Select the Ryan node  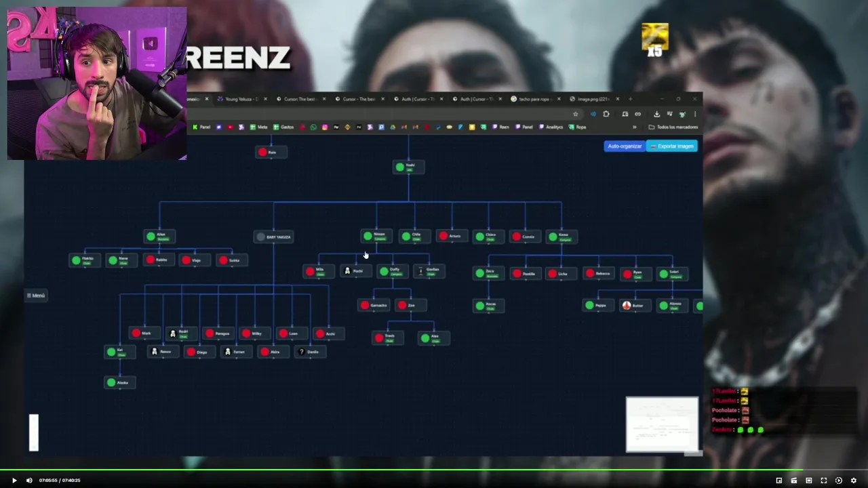pos(635,273)
